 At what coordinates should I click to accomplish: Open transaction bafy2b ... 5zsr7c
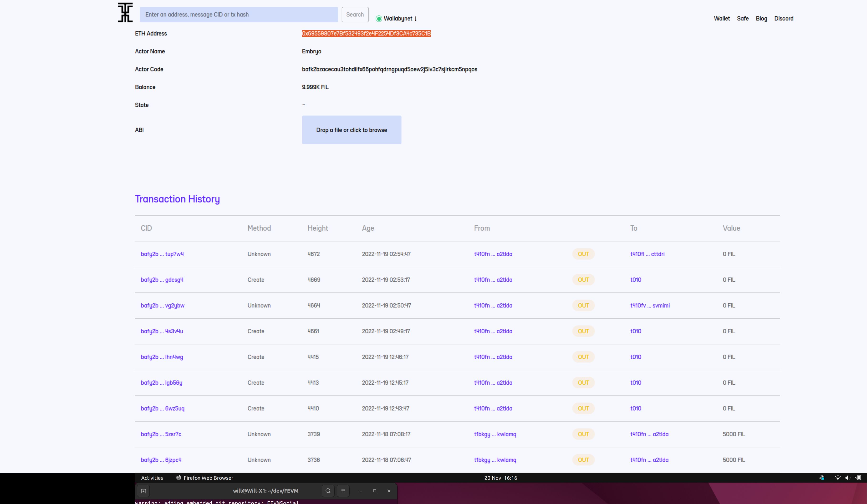click(161, 434)
